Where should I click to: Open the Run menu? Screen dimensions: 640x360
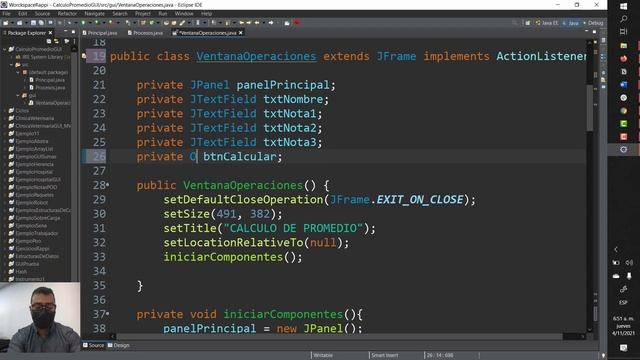coord(162,13)
